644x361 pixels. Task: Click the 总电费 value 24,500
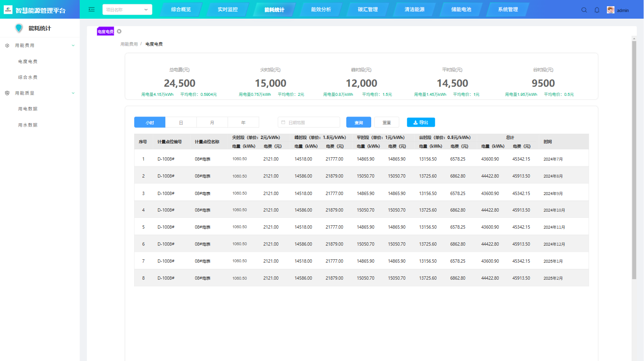pyautogui.click(x=179, y=83)
